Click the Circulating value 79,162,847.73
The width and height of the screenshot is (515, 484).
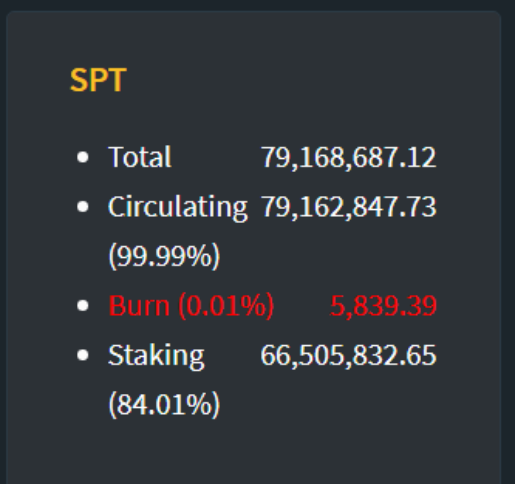point(349,207)
